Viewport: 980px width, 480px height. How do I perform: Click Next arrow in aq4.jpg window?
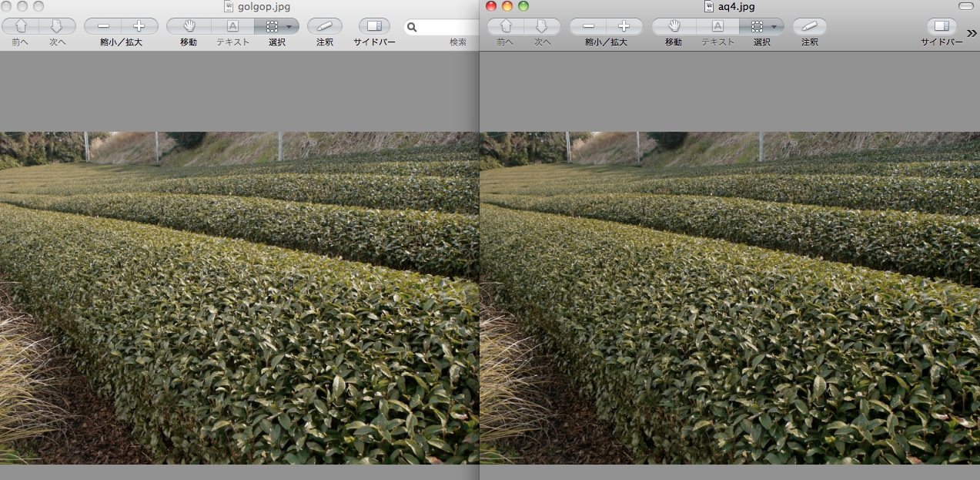pyautogui.click(x=542, y=26)
